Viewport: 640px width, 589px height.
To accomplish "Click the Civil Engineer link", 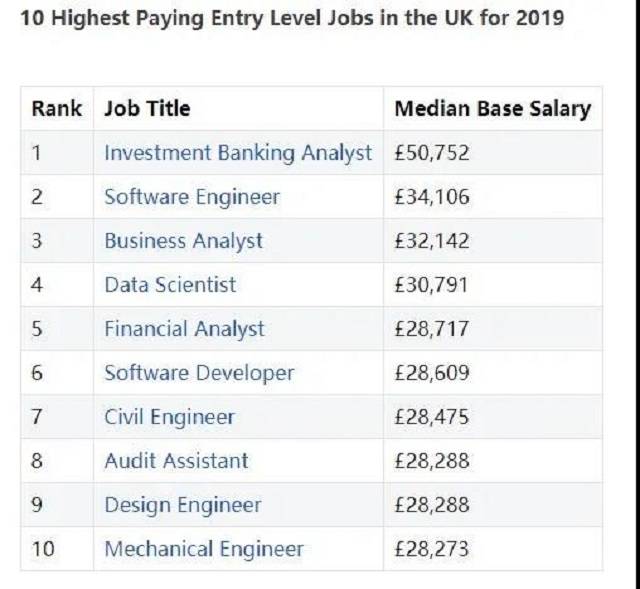I will (x=169, y=417).
